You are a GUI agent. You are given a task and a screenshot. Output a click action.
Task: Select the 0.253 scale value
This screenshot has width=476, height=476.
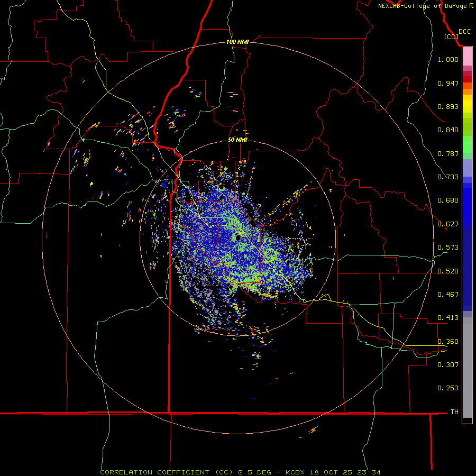point(448,388)
